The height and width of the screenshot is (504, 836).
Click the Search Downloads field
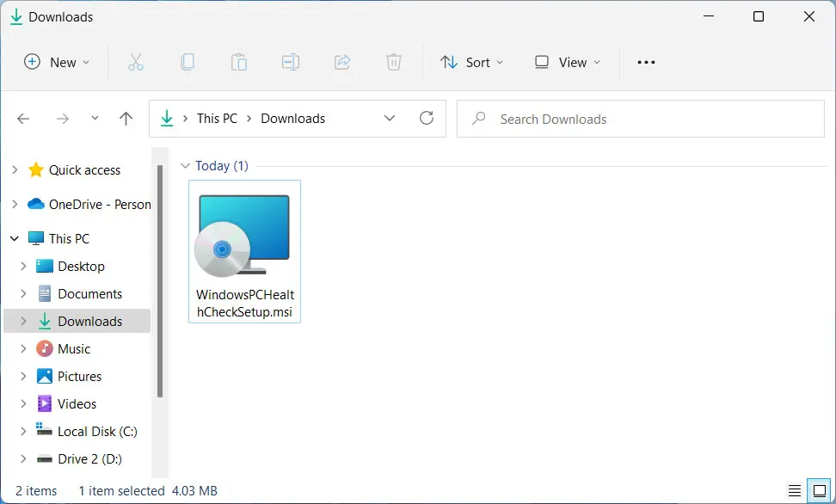(x=640, y=119)
